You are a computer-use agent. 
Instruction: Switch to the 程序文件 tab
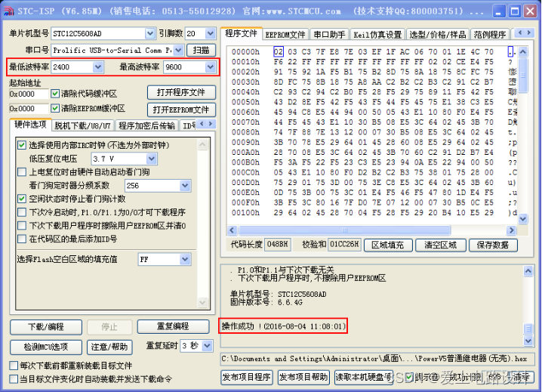[x=242, y=33]
